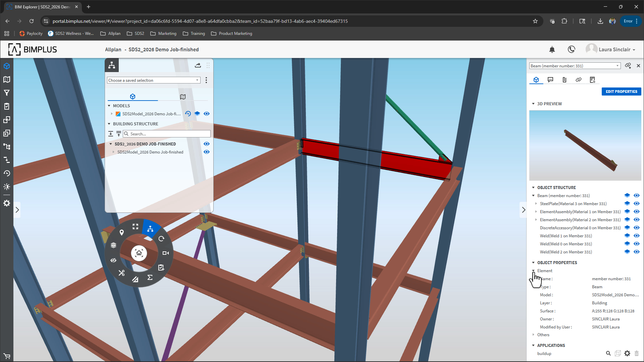Select the scissors section tool in radial menu
Image resolution: width=644 pixels, height=362 pixels.
tap(121, 273)
